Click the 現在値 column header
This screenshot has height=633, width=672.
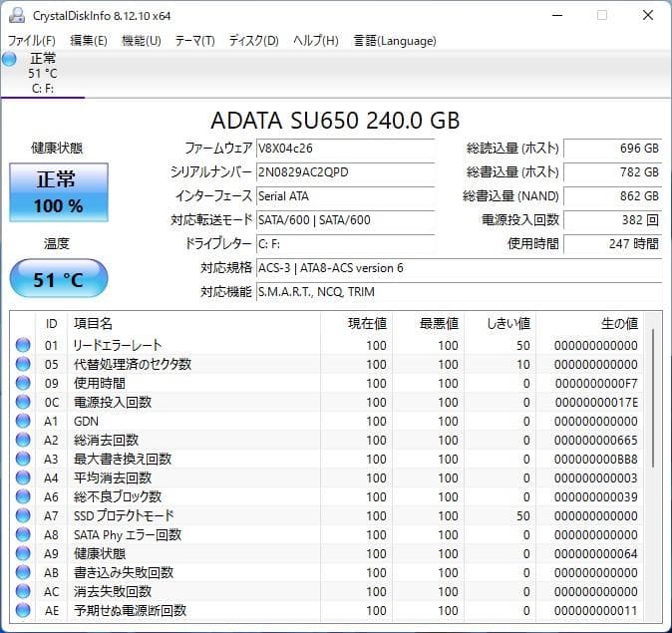click(356, 324)
